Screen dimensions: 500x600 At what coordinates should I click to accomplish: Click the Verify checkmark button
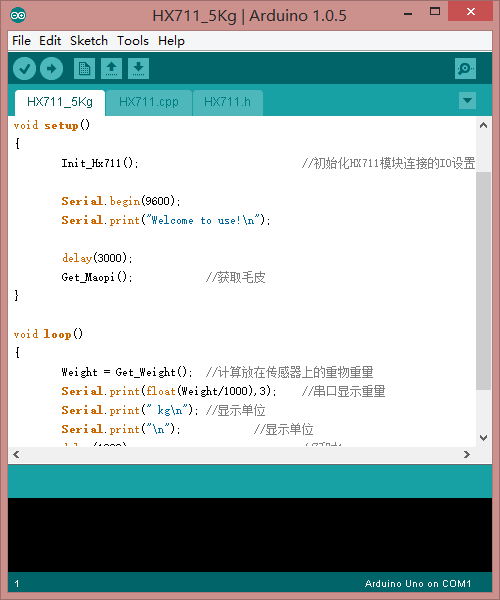tap(24, 69)
